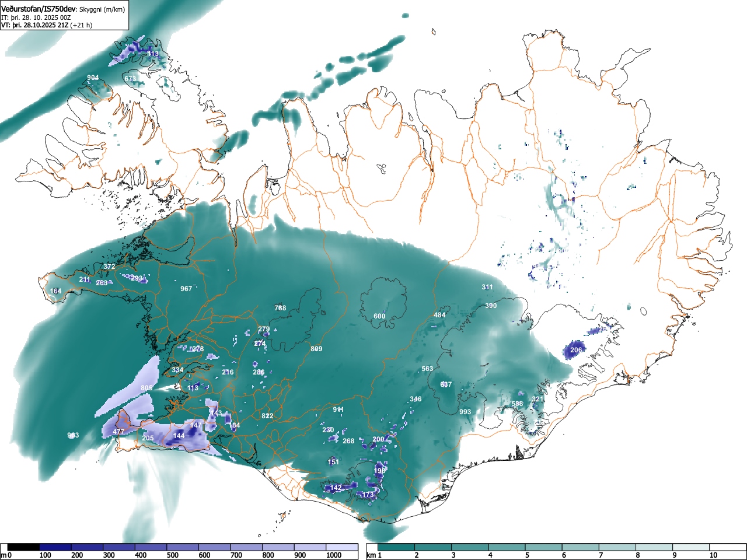This screenshot has width=747, height=560.
Task: Select the 279 map value
Action: [x=264, y=330]
